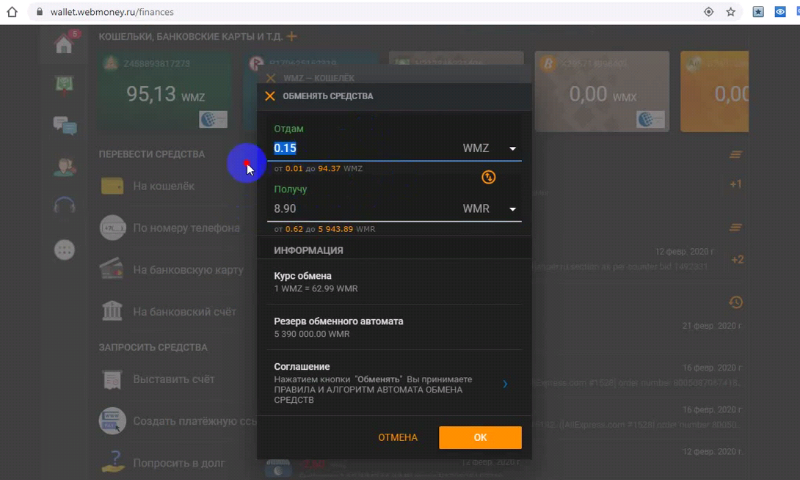
Task: Click the apps grid sidebar icon
Action: tap(65, 249)
